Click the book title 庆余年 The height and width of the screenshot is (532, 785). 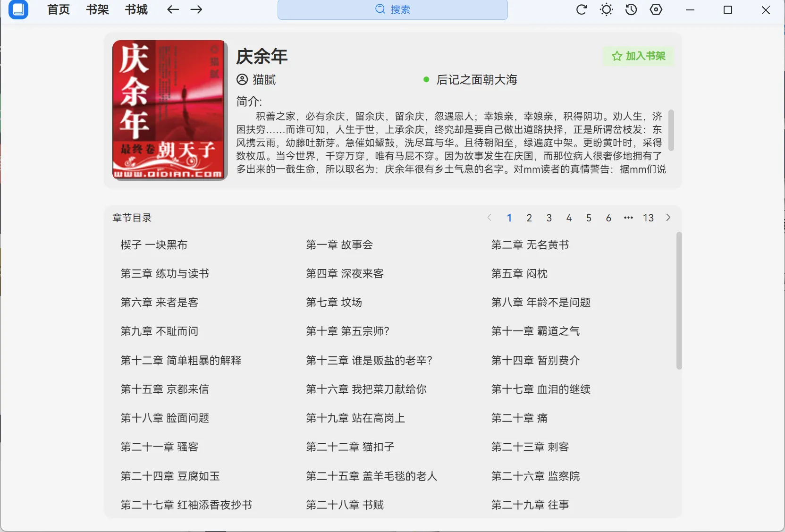[x=262, y=57]
